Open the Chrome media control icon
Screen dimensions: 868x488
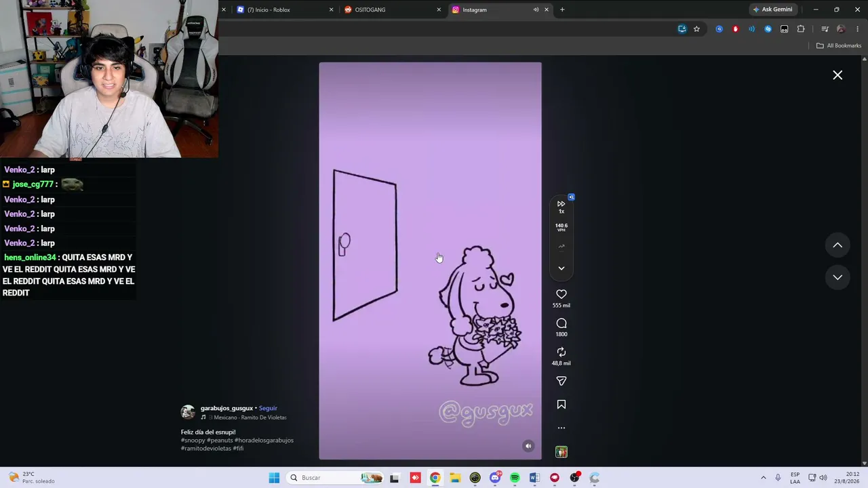point(825,29)
